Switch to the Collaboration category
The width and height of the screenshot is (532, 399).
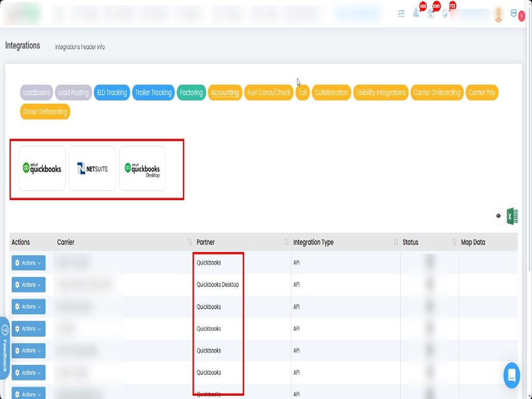(331, 93)
